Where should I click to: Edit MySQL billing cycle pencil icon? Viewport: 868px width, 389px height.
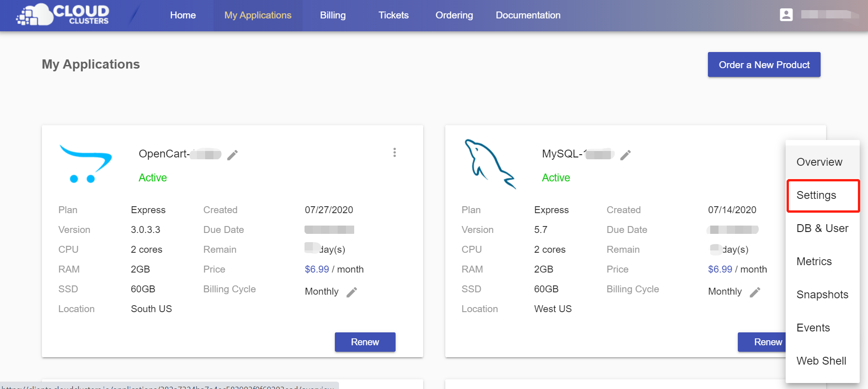coord(755,292)
